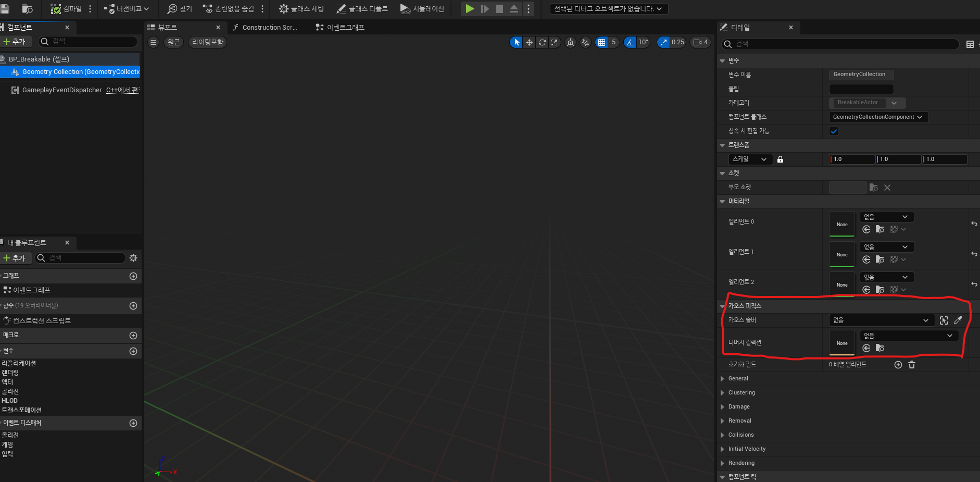Click the Compile (컴파일) button
This screenshot has width=980, height=482.
pyautogui.click(x=66, y=9)
